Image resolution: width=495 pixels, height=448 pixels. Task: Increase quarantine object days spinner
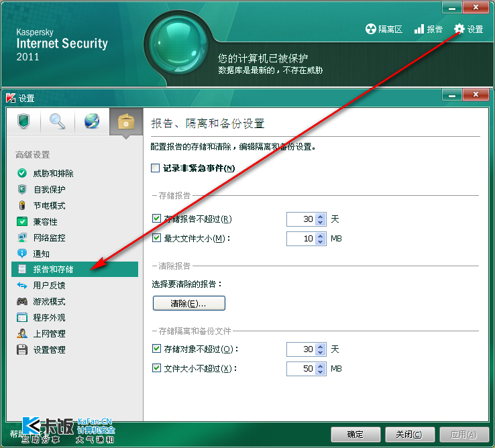coord(321,346)
